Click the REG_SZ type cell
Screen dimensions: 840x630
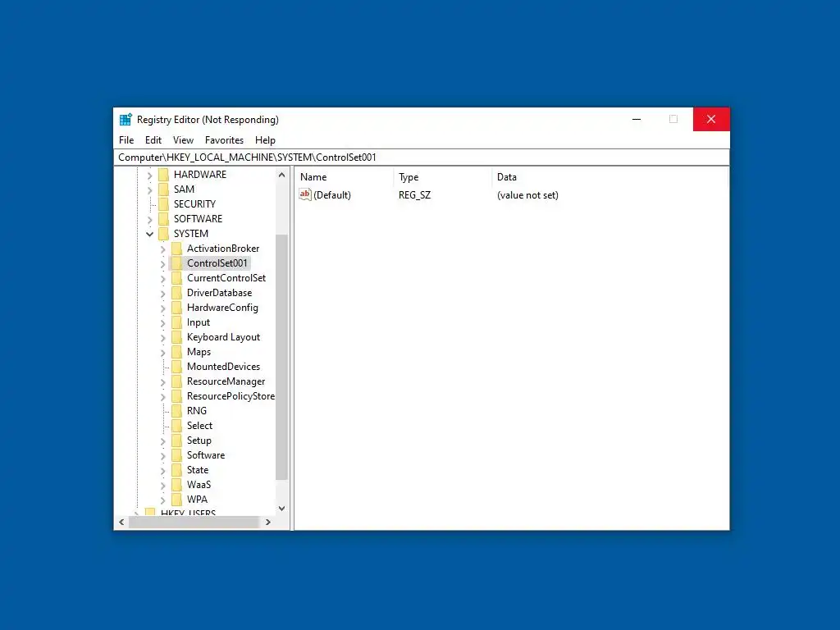coord(414,195)
